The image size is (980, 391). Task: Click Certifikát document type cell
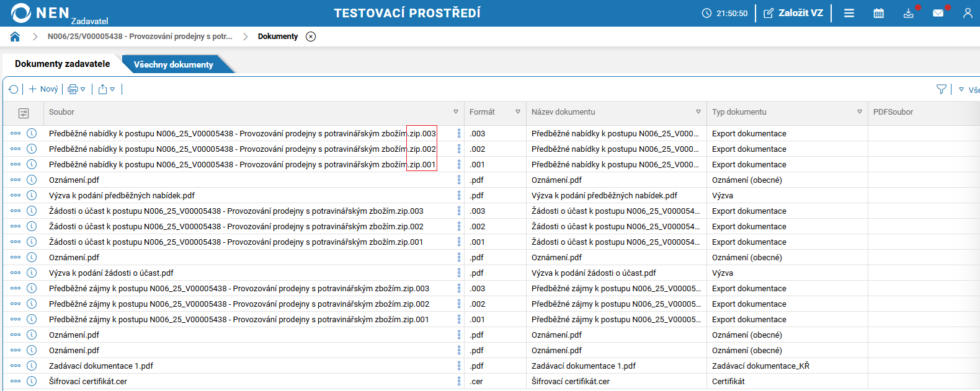tap(728, 381)
